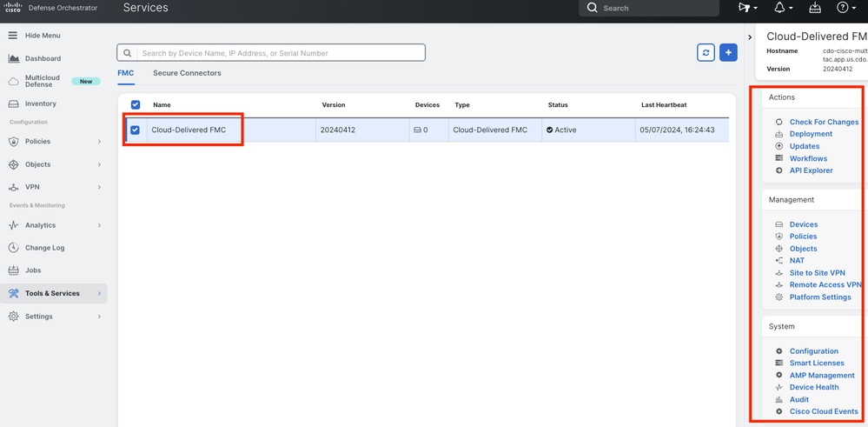
Task: Click the Tools & Services wrench icon
Action: click(14, 294)
